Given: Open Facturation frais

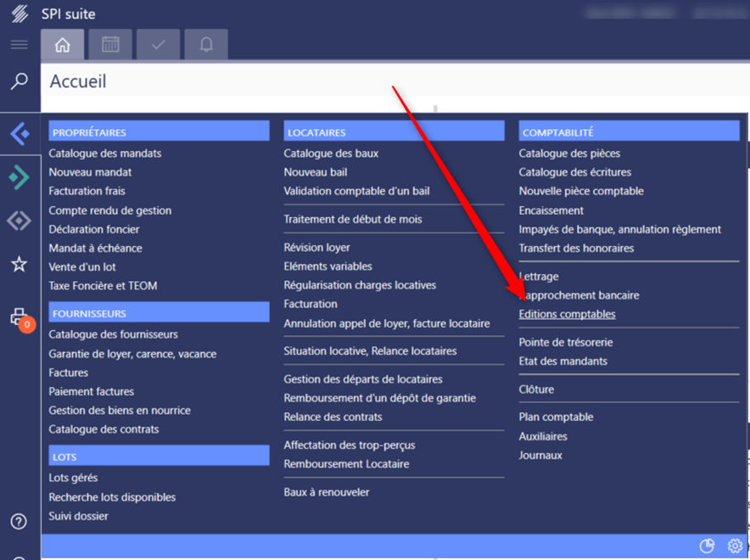Looking at the screenshot, I should tap(87, 191).
